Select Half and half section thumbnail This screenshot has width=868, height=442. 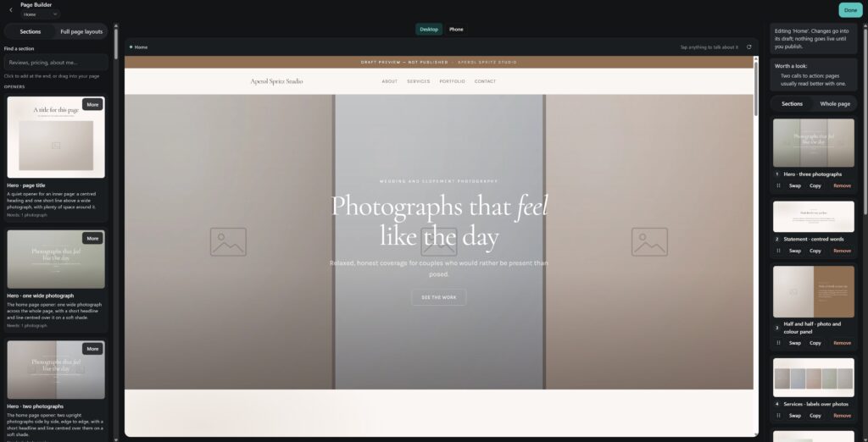[x=813, y=291]
